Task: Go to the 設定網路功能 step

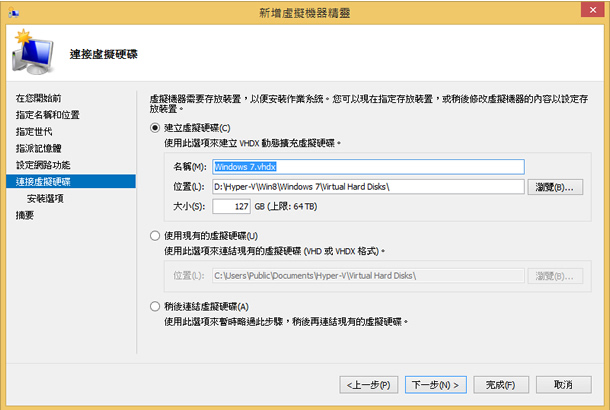Action: [43, 165]
